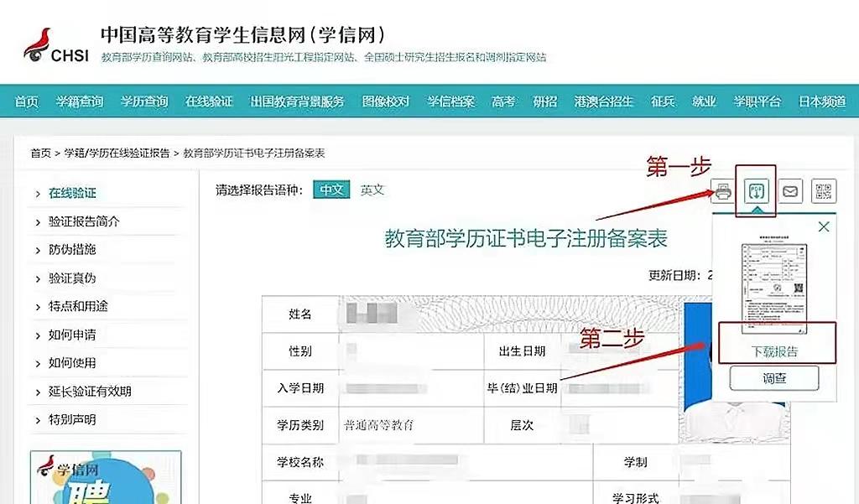Click the email envelope icon
The width and height of the screenshot is (859, 504).
point(790,191)
